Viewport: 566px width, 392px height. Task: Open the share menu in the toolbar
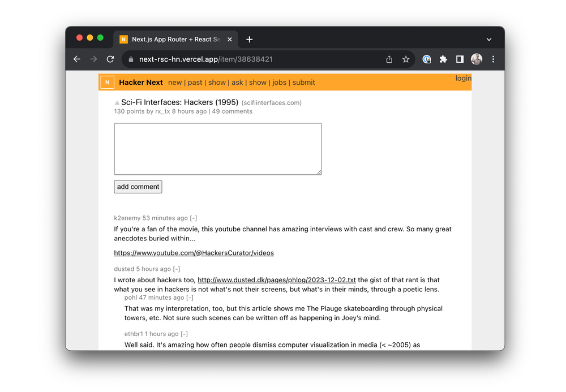[389, 59]
